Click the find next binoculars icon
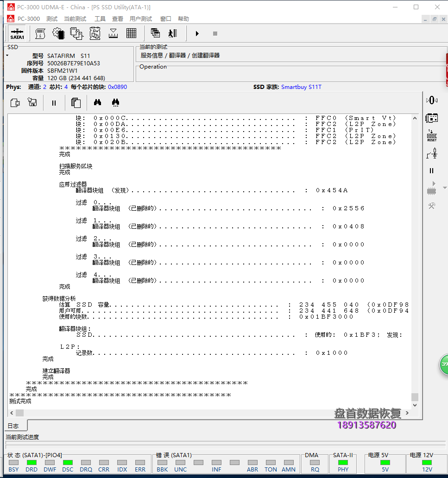This screenshot has width=448, height=478. [115, 102]
